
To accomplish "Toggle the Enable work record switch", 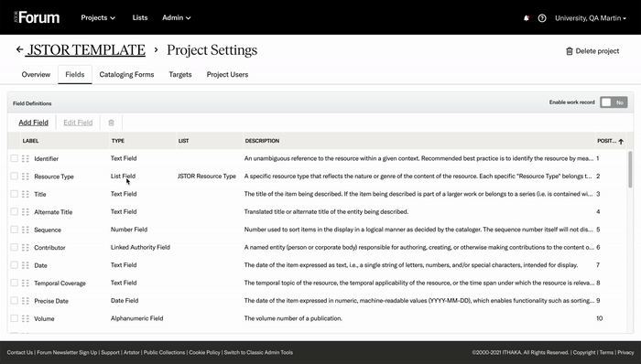I will 614,102.
